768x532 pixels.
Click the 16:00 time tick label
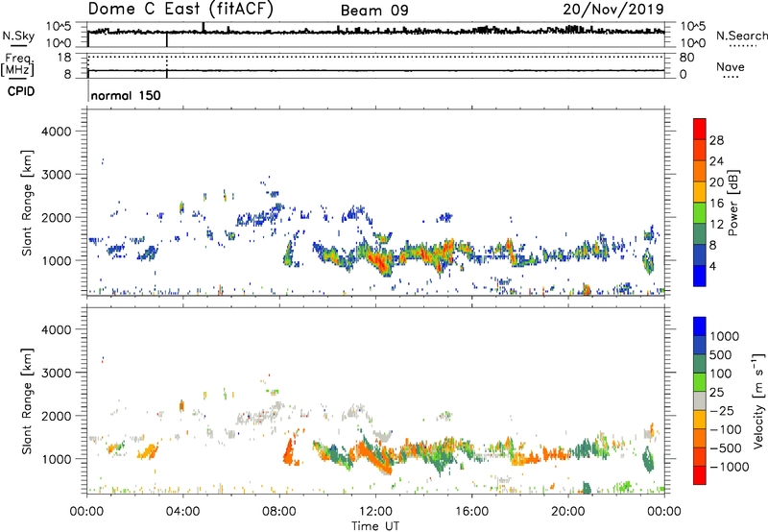[x=472, y=512]
